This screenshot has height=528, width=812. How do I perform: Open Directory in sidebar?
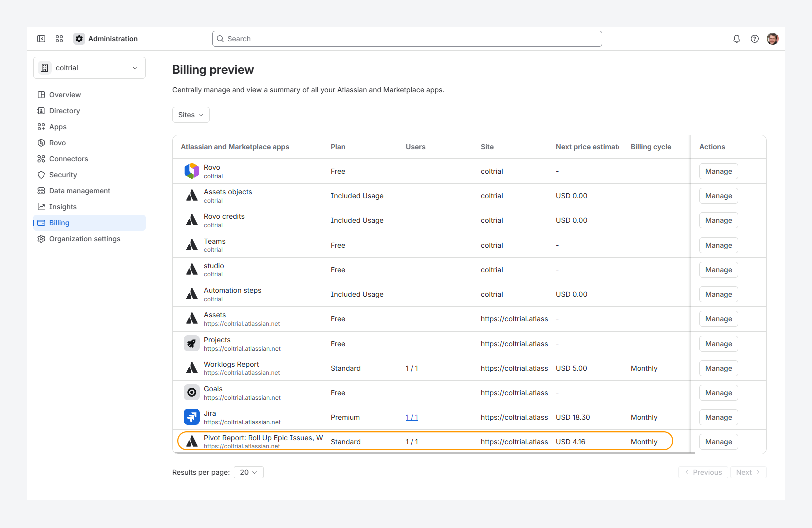pyautogui.click(x=89, y=111)
